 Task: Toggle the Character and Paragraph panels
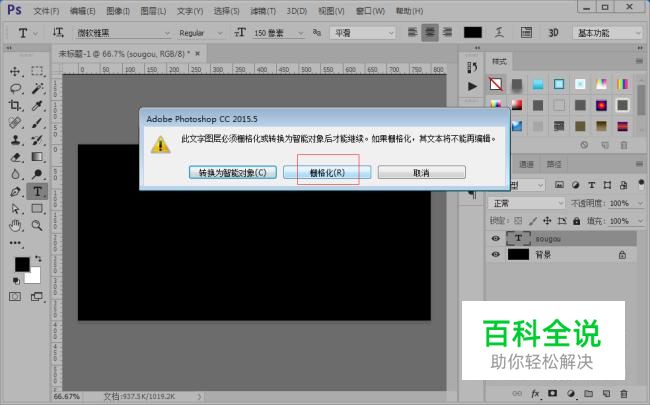526,32
